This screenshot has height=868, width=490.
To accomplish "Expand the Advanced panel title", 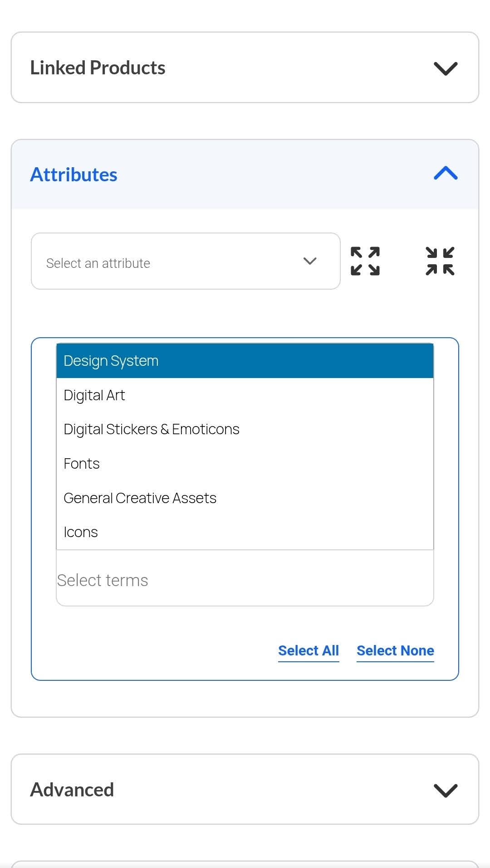I will (72, 790).
